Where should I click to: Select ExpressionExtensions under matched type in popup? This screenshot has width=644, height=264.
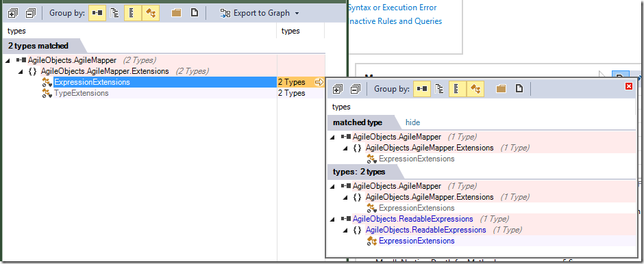tap(417, 159)
